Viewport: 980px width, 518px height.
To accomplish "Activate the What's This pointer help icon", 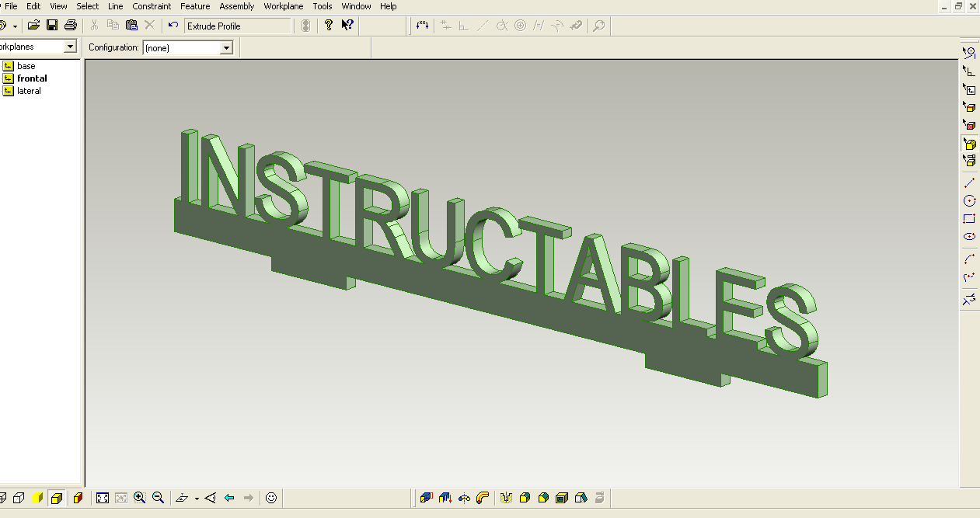I will pyautogui.click(x=347, y=26).
